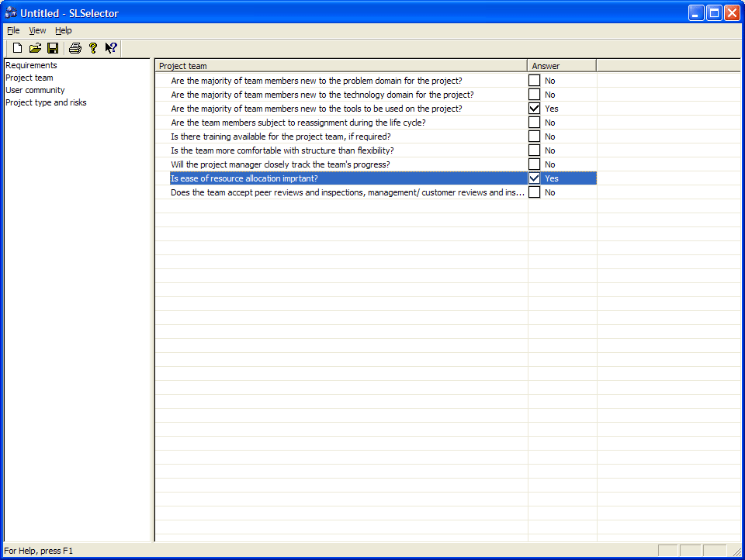
Task: Uncheck the ease of resource allocation checkbox
Action: 534,178
